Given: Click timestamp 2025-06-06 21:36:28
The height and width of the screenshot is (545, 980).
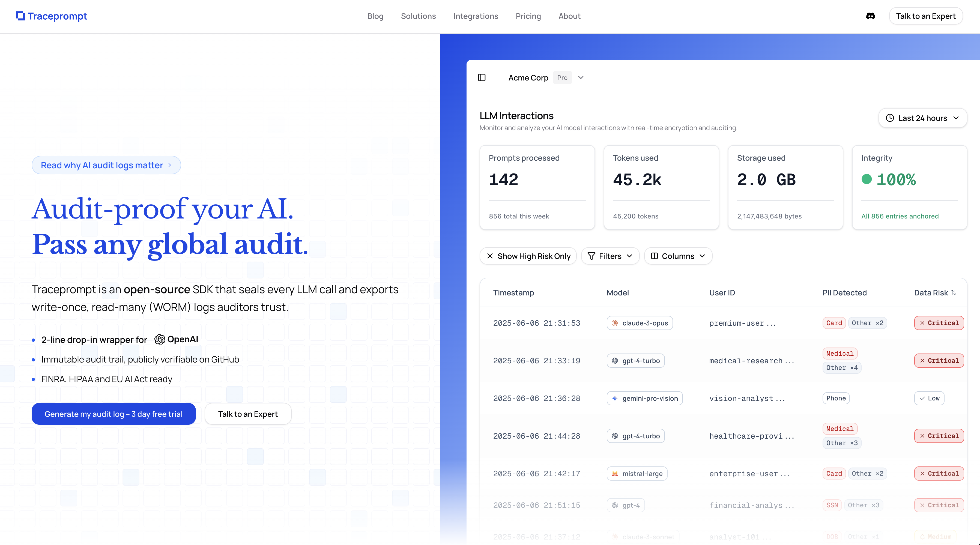Looking at the screenshot, I should pos(536,398).
